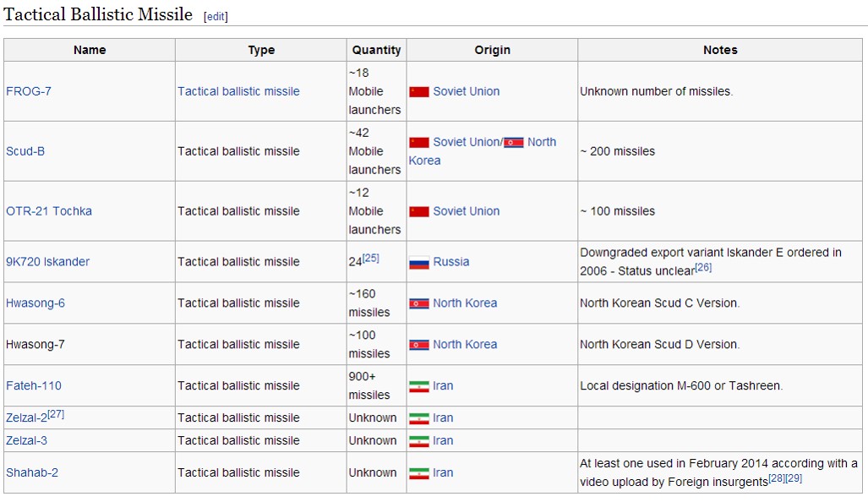Open citation [27] beside Zelzal-2

click(x=56, y=414)
